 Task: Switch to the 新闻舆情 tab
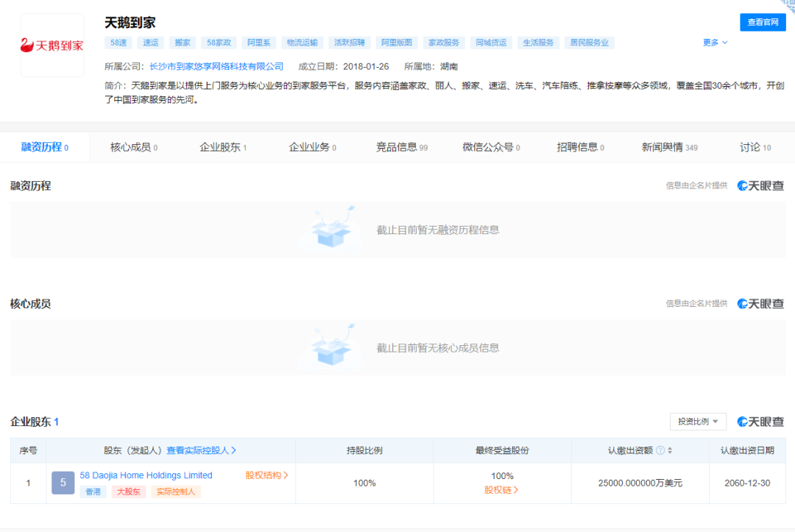(668, 147)
